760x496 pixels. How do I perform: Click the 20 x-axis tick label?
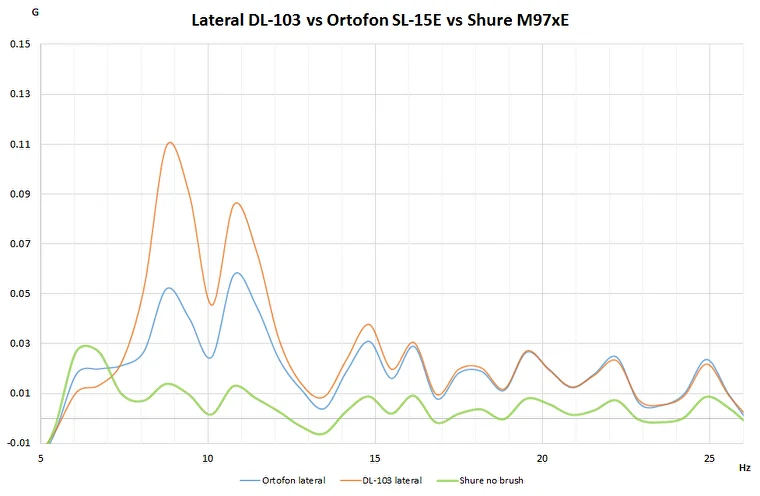[542, 458]
